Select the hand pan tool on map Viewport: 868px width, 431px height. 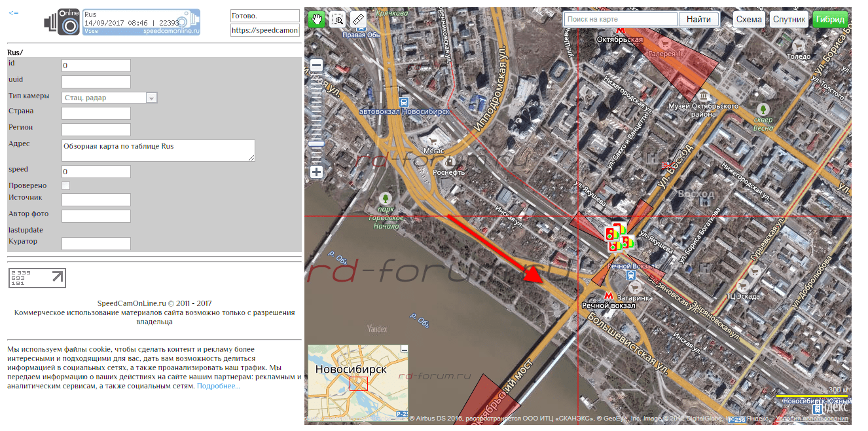(x=316, y=19)
